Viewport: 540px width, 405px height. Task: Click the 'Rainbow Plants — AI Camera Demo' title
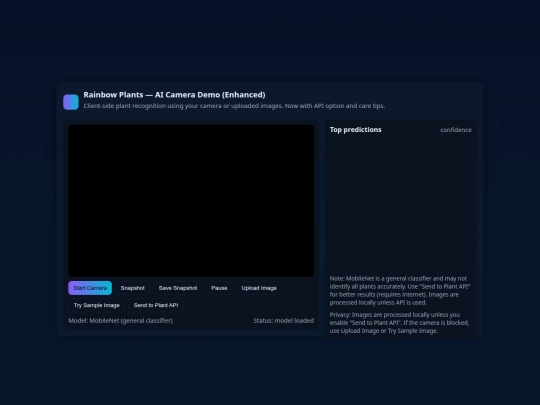[x=174, y=95]
